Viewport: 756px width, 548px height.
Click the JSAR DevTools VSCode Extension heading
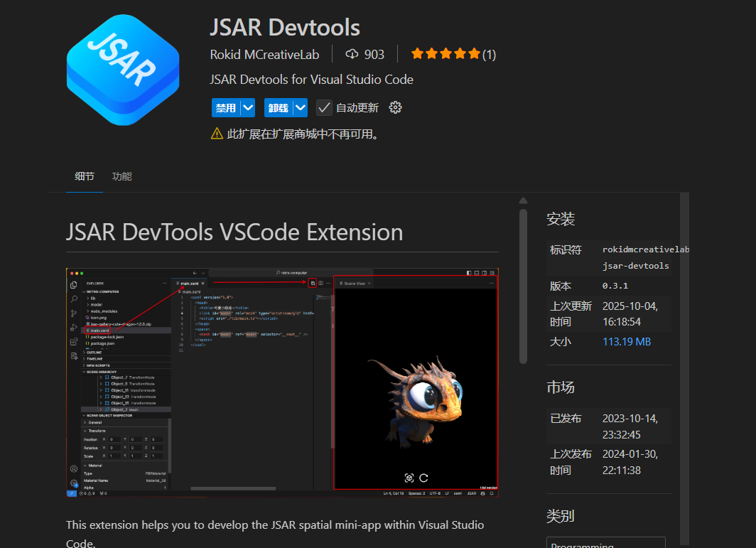(x=234, y=232)
